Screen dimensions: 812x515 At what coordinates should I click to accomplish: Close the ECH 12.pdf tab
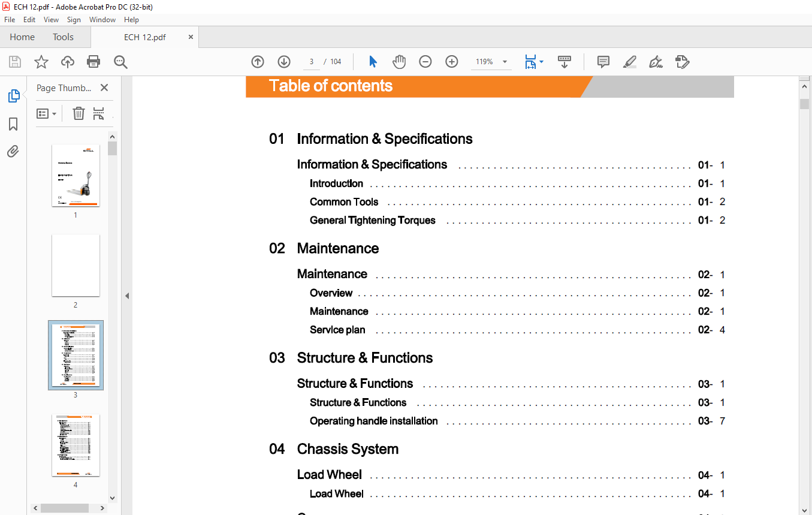[x=191, y=37]
